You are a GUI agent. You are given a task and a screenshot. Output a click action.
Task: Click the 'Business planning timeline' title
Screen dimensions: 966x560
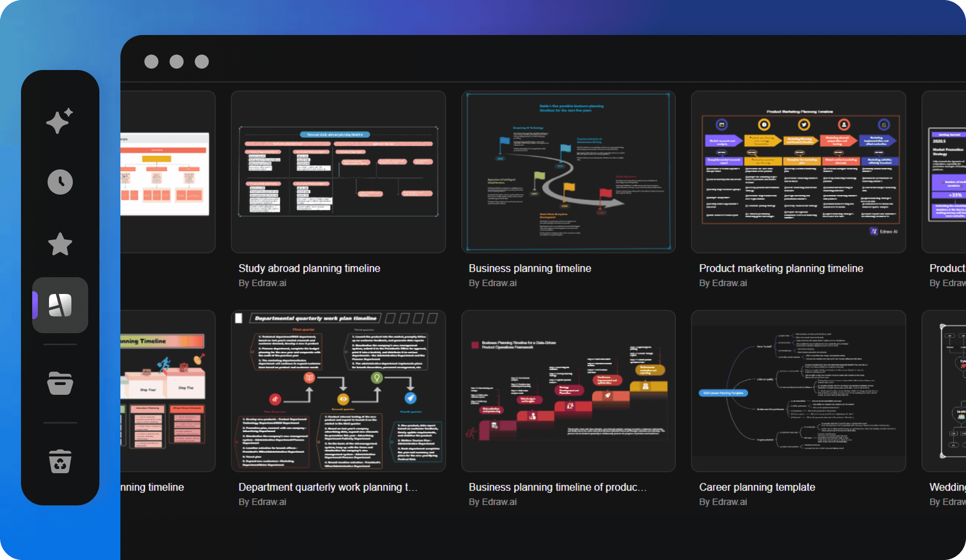pos(530,268)
